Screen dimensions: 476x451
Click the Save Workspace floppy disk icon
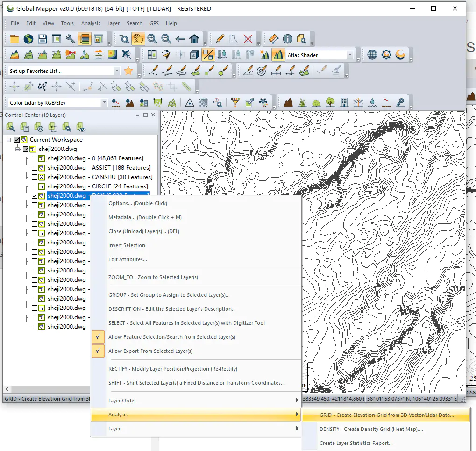(43, 39)
